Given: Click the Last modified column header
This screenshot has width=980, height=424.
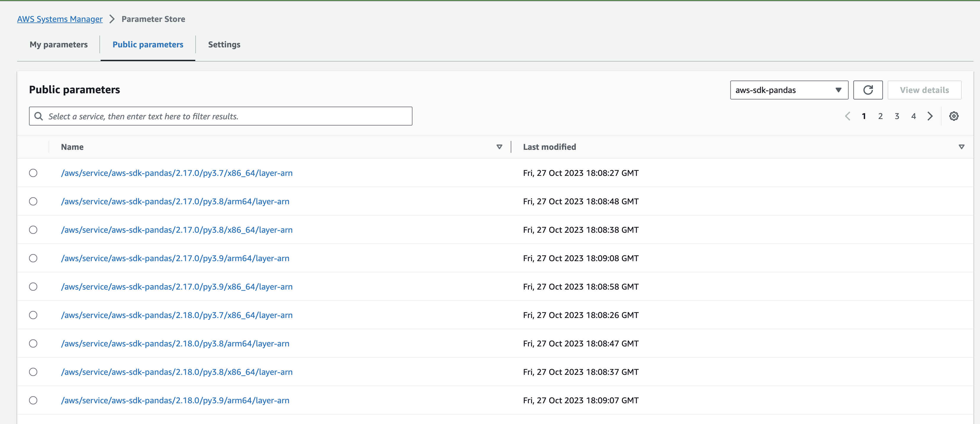Looking at the screenshot, I should 549,147.
